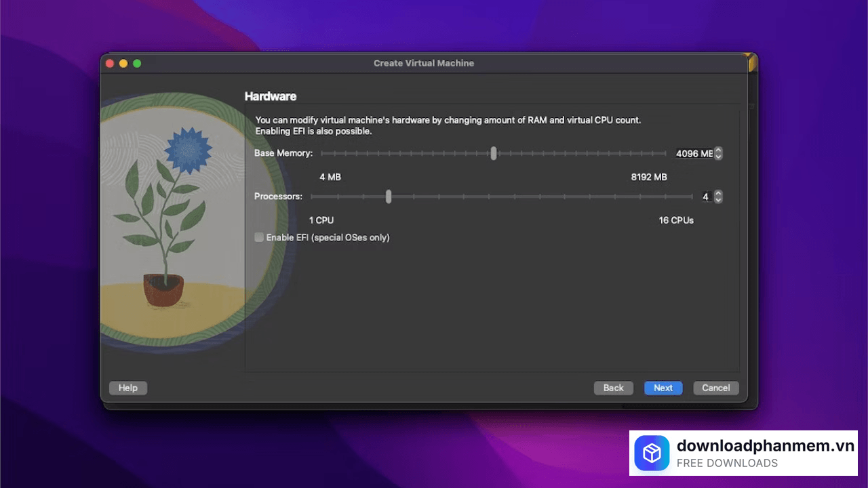Decrease Base Memory with stepper down arrow
Viewport: 868px width, 488px height.
pyautogui.click(x=718, y=157)
